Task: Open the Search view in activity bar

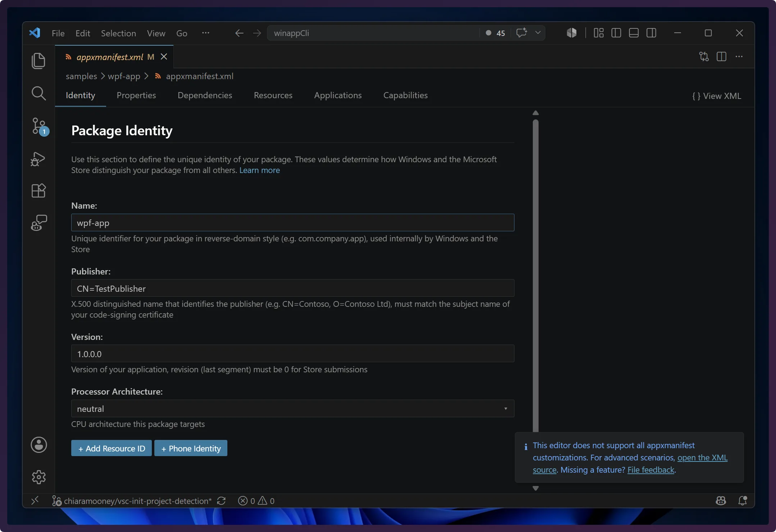Action: (38, 93)
